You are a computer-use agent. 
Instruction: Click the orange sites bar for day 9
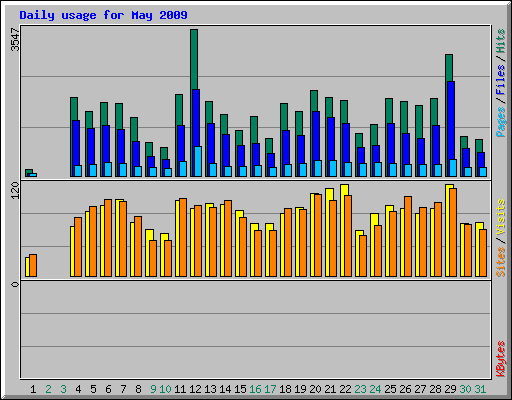tap(153, 258)
